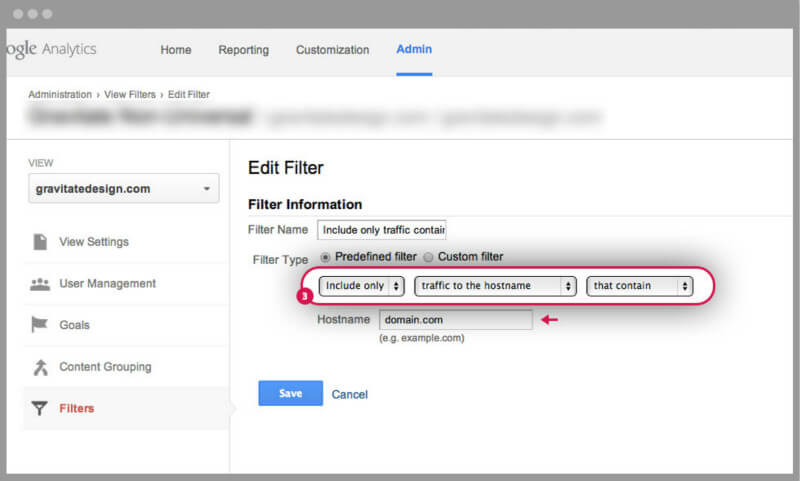Click the User Management people icon

(40, 284)
